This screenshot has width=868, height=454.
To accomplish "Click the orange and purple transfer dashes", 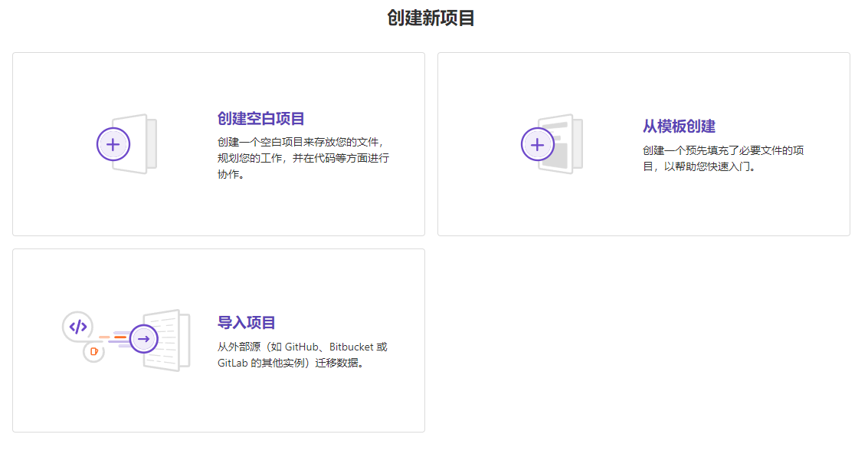I will click(113, 338).
